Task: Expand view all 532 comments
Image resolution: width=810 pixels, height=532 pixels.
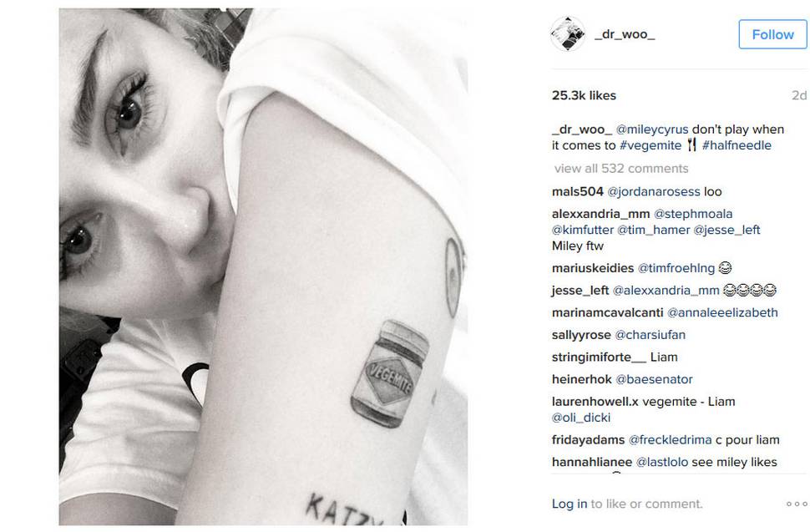Action: pyautogui.click(x=621, y=169)
